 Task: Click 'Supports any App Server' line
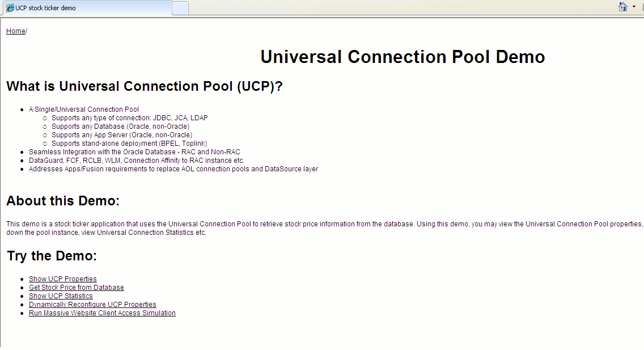click(x=122, y=135)
